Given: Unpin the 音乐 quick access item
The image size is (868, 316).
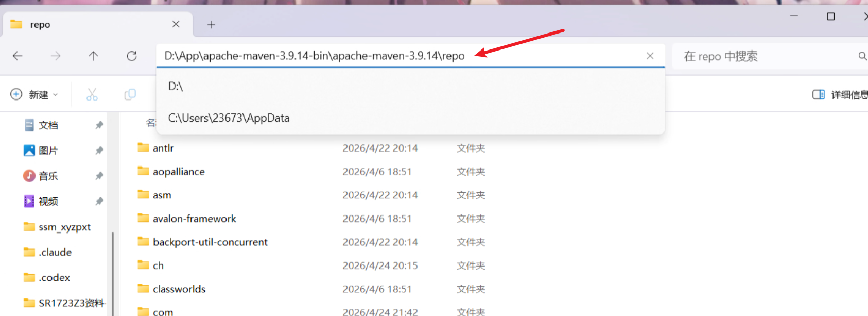Looking at the screenshot, I should 99,176.
